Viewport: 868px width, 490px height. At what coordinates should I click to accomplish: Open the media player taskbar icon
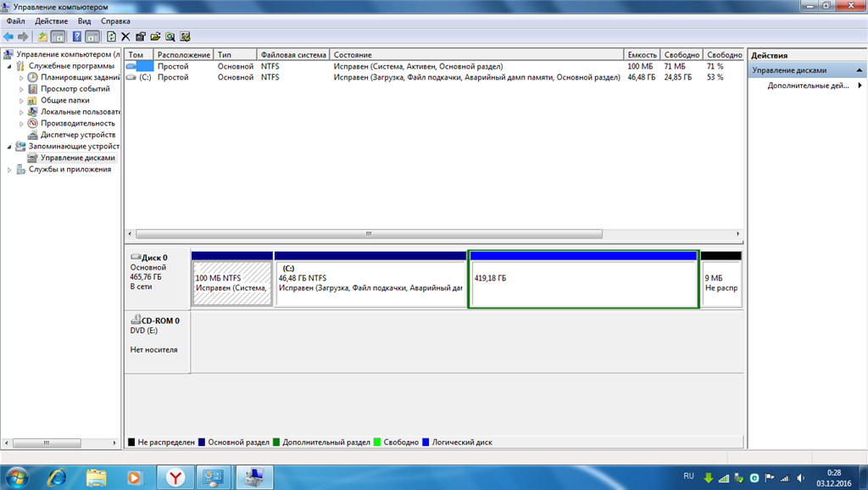pyautogui.click(x=135, y=477)
